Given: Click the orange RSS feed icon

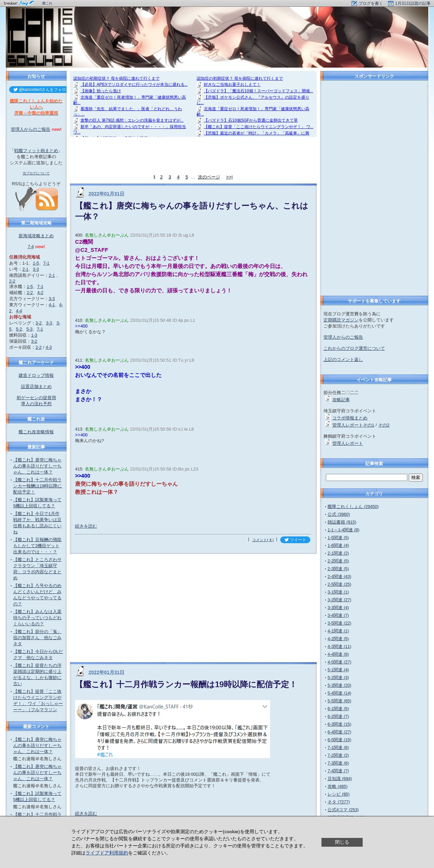Looking at the screenshot, I should coord(47,199).
